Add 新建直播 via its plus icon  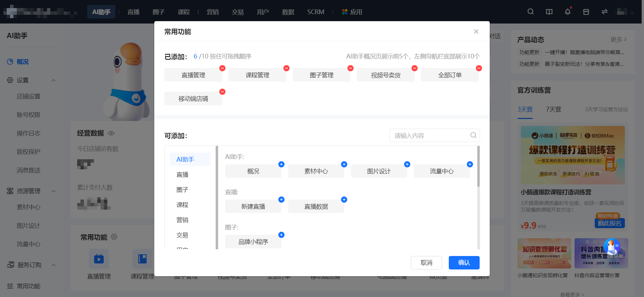[281, 200]
